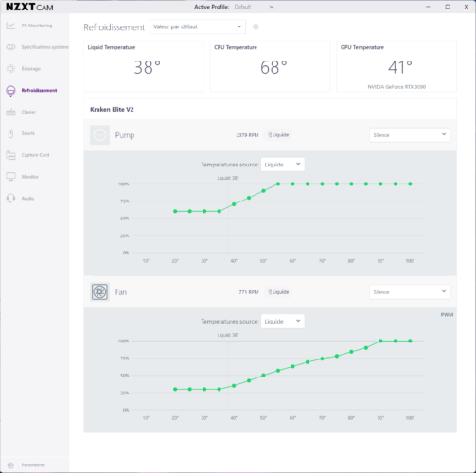
Task: Change Fan temperature source Liquide dropdown
Action: click(x=283, y=322)
